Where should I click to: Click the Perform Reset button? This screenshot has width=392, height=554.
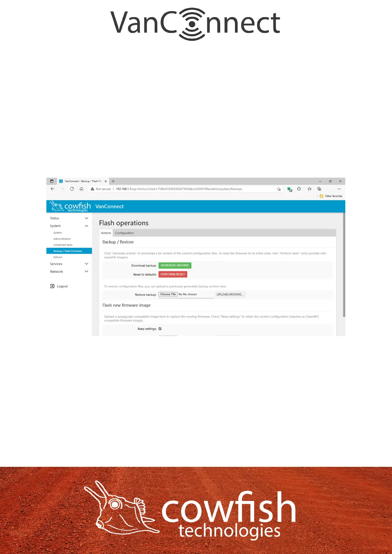[x=173, y=274]
